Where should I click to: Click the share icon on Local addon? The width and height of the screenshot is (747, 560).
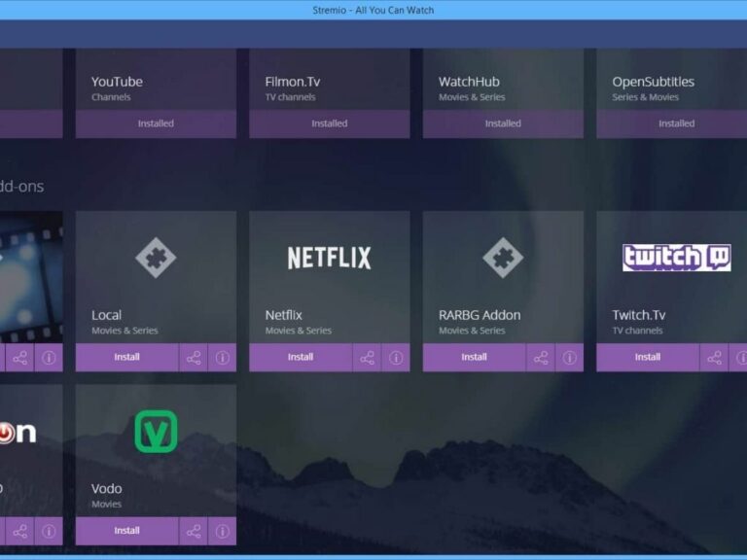point(194,358)
